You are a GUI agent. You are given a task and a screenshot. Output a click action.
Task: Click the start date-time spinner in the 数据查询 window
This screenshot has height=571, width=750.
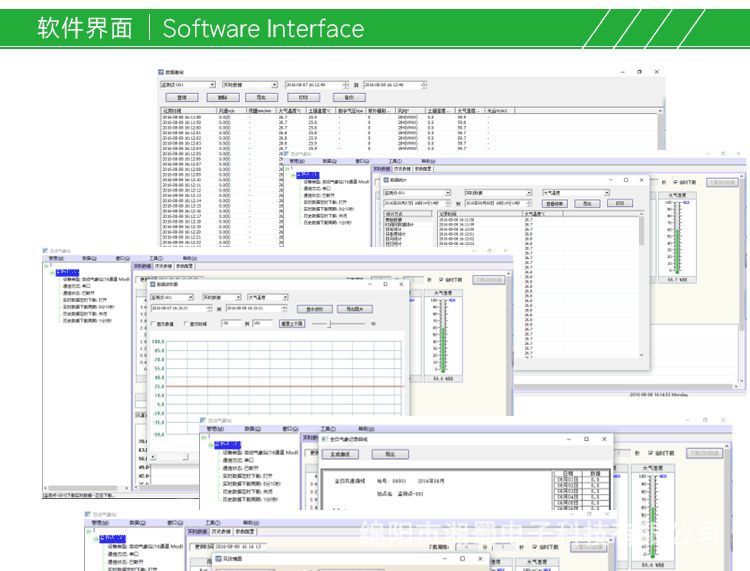(x=345, y=85)
